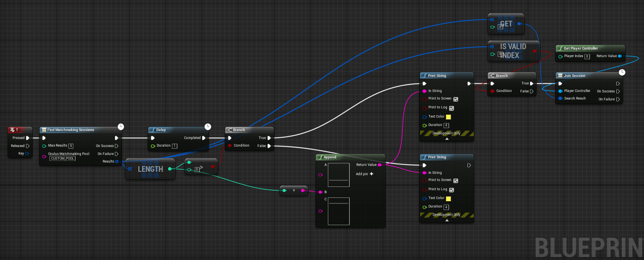644x260 pixels.
Task: Collapse Development Only section on lower Print String
Action: [x=447, y=220]
